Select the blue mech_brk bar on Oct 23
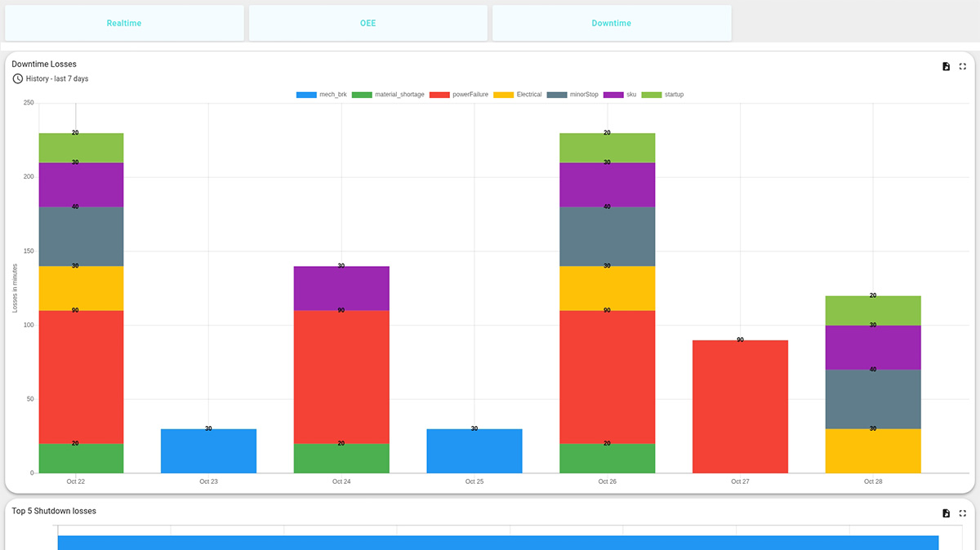 click(208, 450)
